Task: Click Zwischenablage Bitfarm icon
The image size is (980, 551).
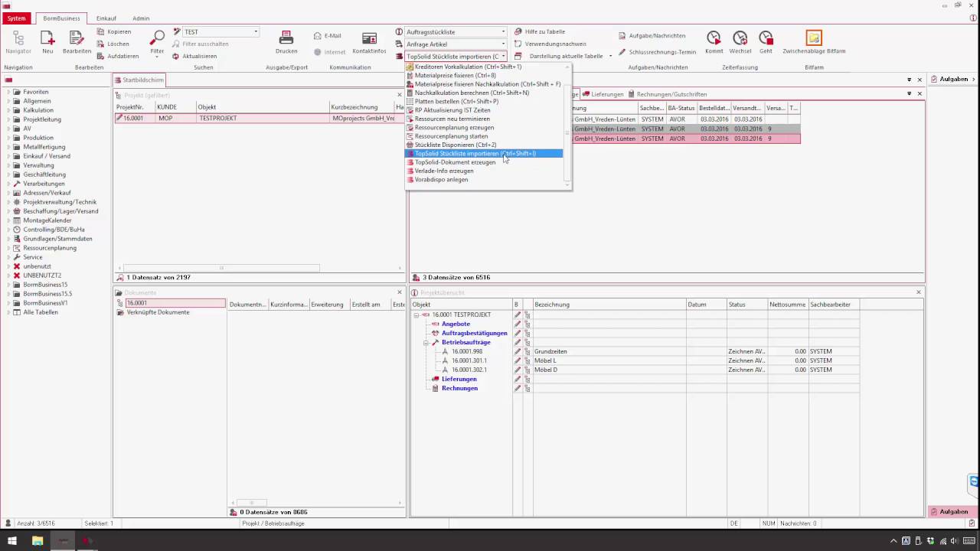Action: point(814,42)
